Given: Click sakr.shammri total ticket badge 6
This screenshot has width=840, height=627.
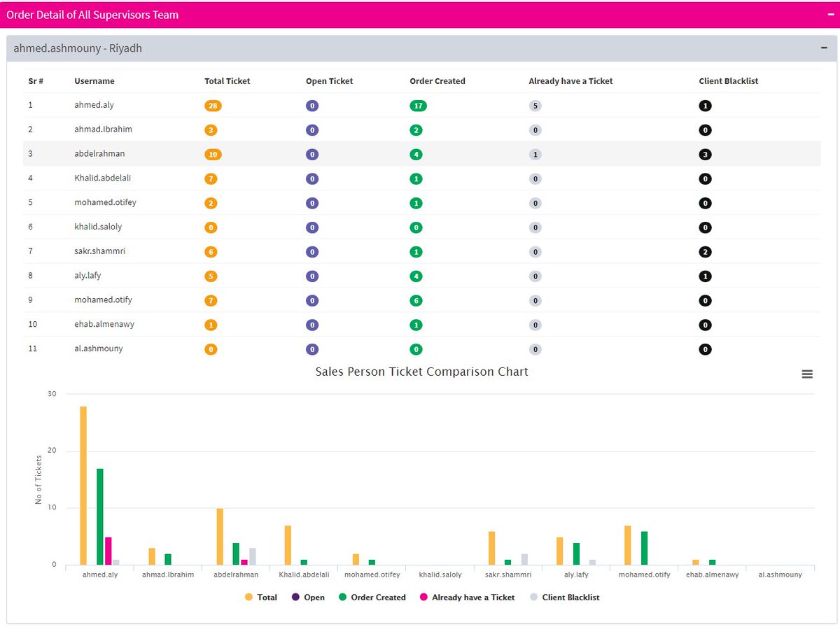Looking at the screenshot, I should (x=211, y=252).
